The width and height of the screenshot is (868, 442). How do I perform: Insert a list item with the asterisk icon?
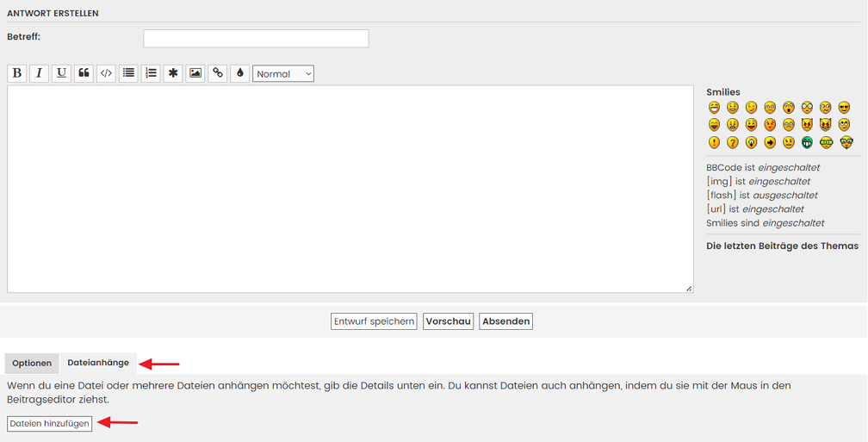coord(173,73)
